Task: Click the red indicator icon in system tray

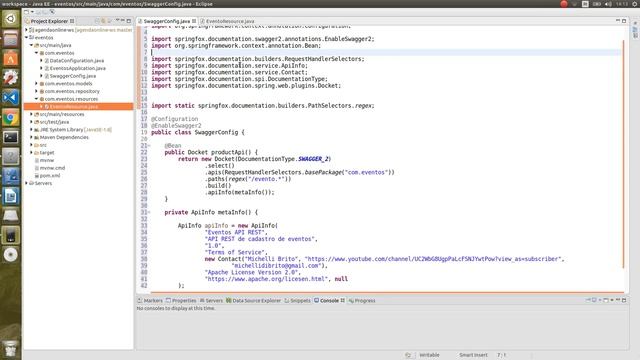Action: [x=564, y=4]
